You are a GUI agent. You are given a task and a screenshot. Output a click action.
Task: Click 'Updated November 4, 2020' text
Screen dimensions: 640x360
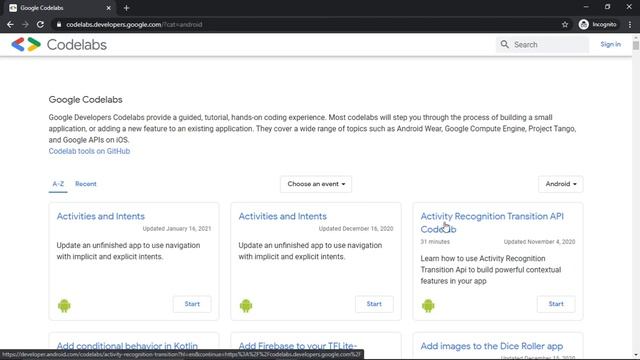[539, 242]
